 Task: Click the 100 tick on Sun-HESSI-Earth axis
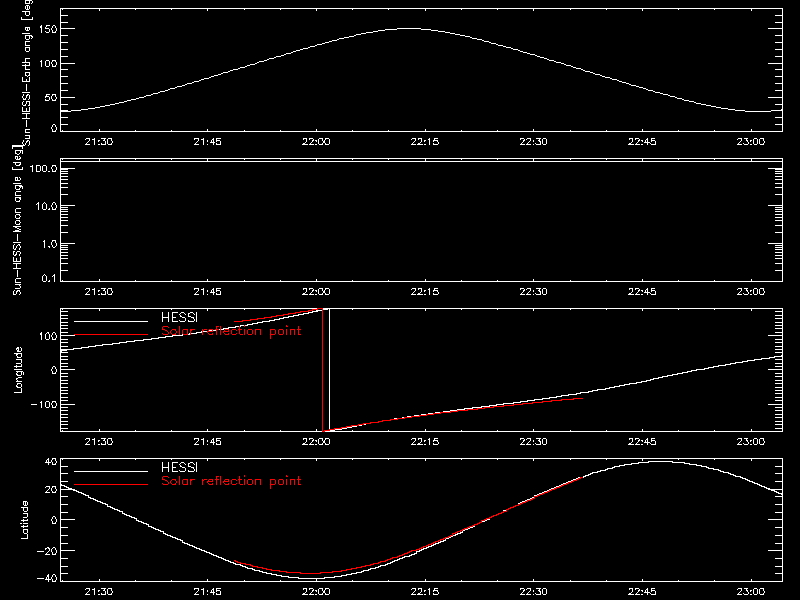click(48, 64)
